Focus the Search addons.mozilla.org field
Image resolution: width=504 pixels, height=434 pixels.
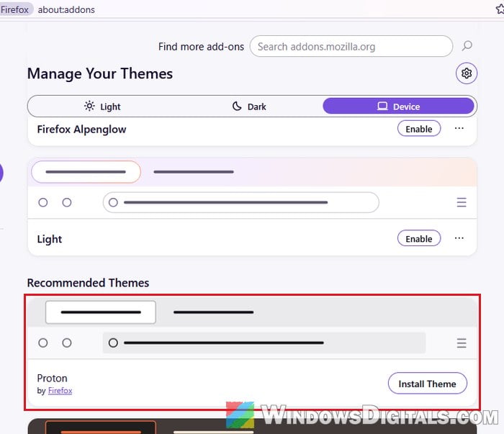pyautogui.click(x=351, y=46)
